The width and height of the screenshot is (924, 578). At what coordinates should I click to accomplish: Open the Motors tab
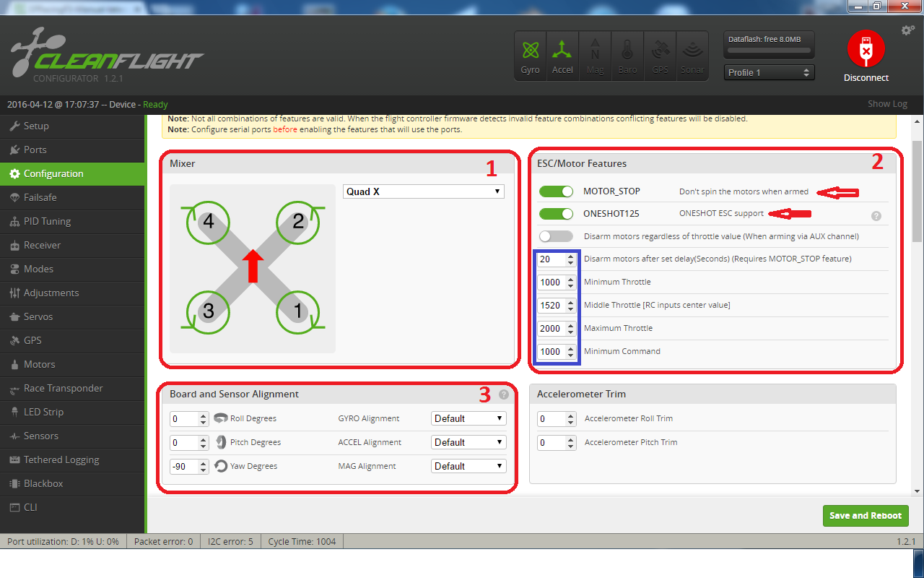point(72,364)
